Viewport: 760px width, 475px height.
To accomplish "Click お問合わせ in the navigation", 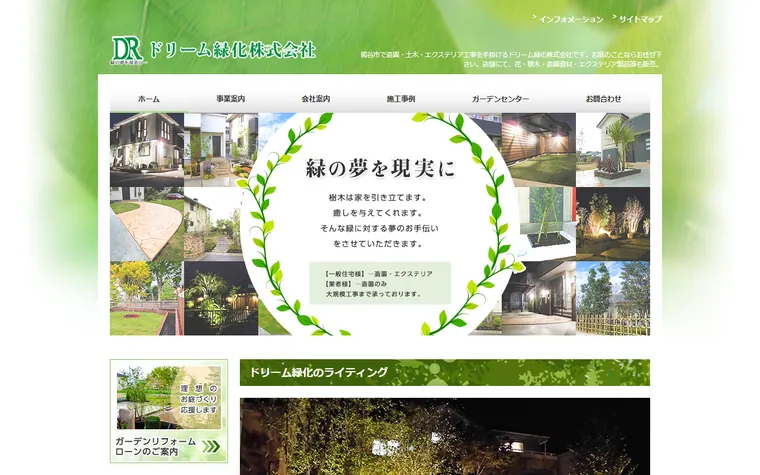I will coord(603,99).
